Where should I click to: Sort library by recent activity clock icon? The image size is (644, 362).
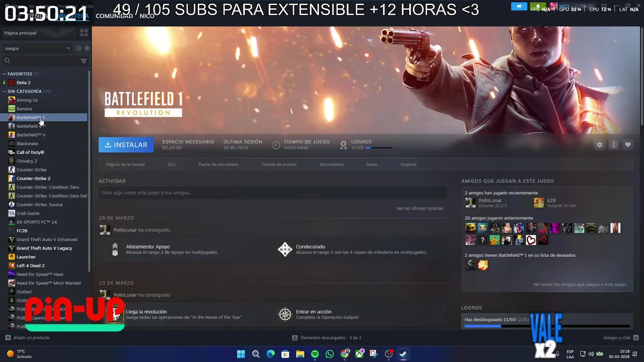(78, 48)
